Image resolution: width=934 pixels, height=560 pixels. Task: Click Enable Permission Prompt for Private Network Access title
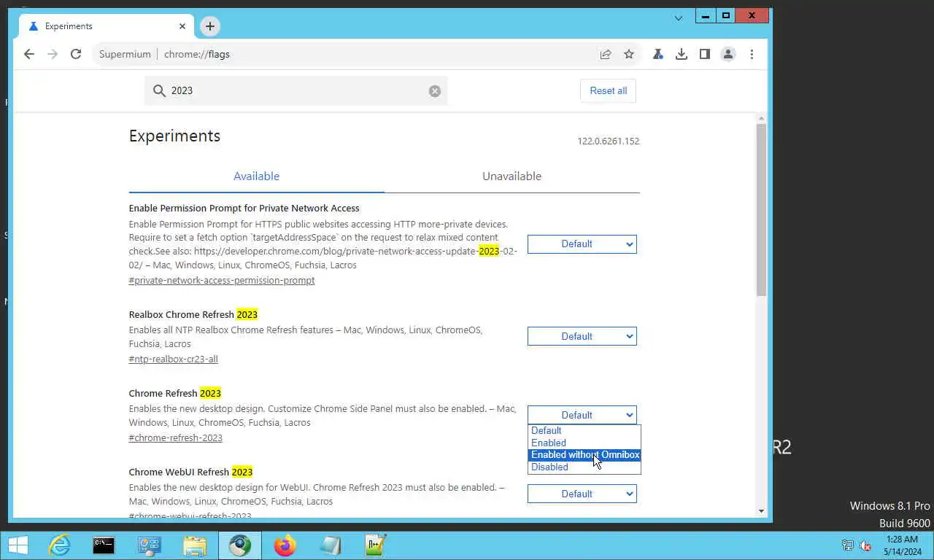click(244, 209)
